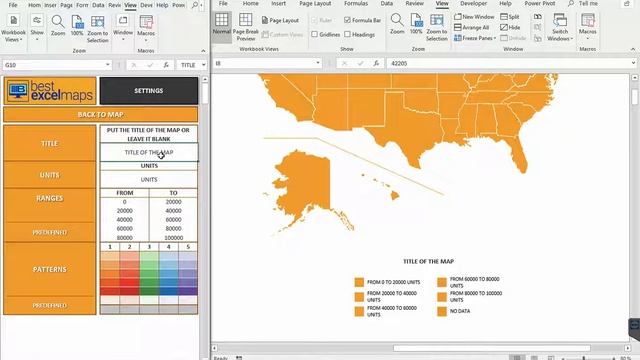Screen dimensions: 640x360
Task: Click Insert Function fx in left window
Action: 166,65
